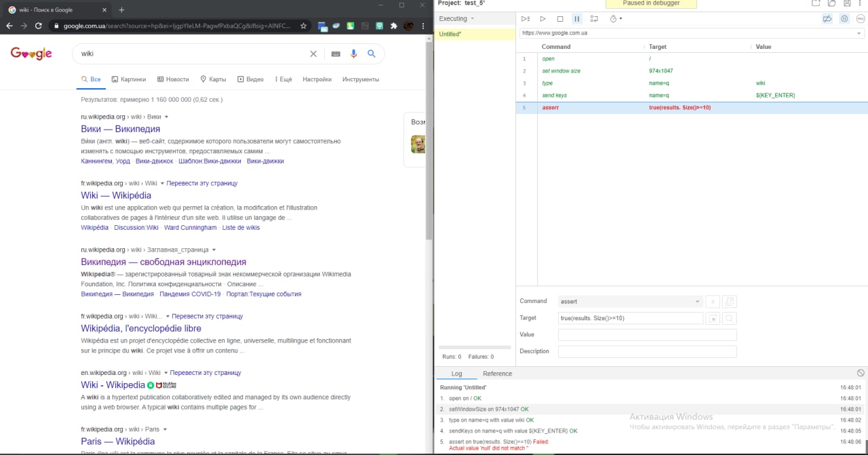Select the 'set window size' command row
This screenshot has width=868, height=455.
(x=692, y=71)
